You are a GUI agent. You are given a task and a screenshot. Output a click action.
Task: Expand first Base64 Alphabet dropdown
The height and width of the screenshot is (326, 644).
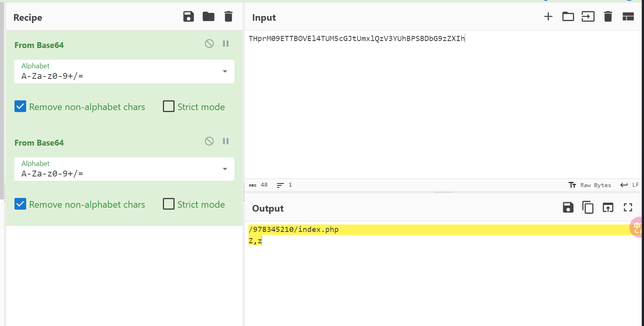click(225, 71)
